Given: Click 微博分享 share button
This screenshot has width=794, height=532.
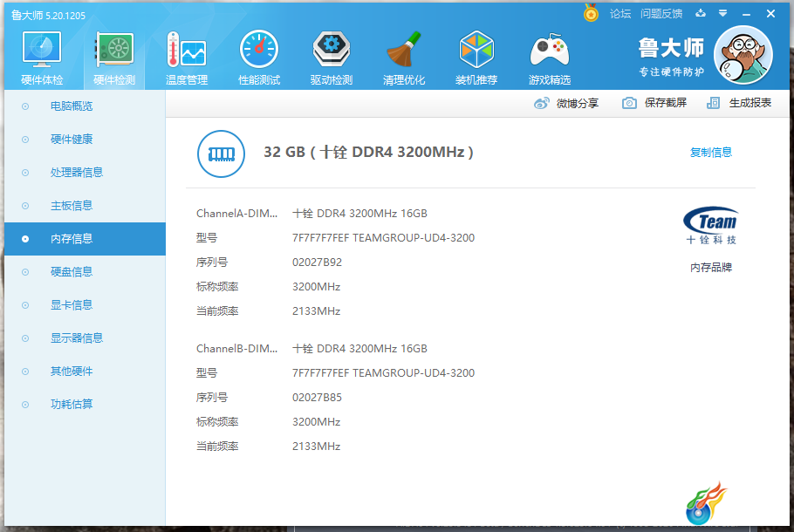Looking at the screenshot, I should [x=566, y=103].
